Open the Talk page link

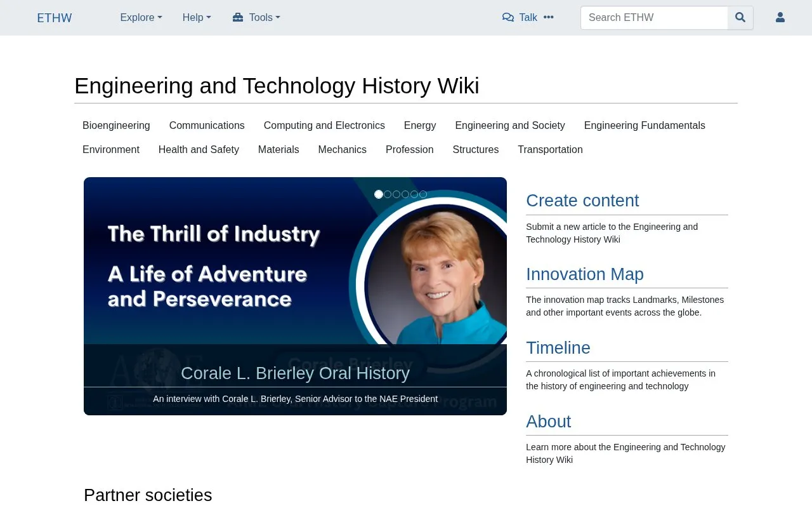pos(520,18)
